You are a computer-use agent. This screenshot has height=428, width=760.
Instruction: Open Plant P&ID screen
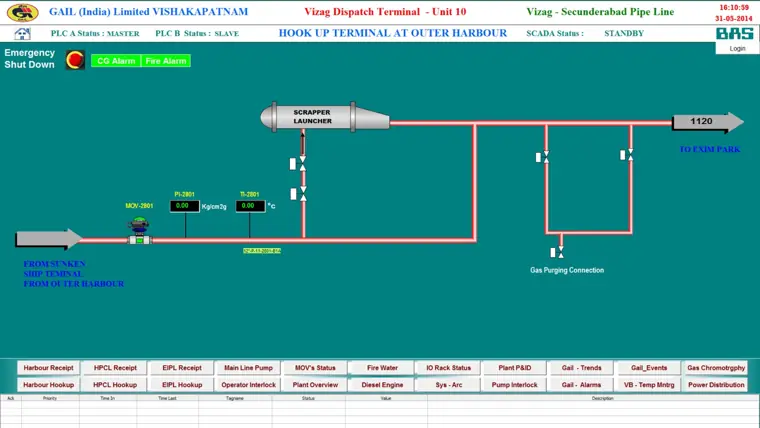tap(515, 368)
